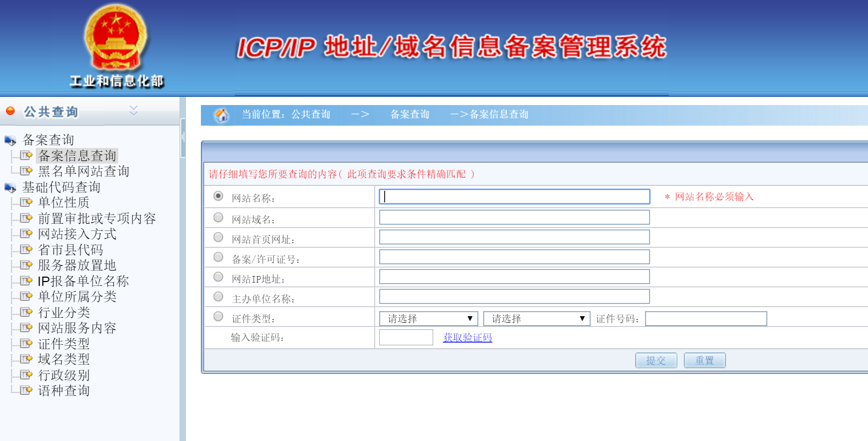Focus the 输入验证码 captcha field
Image resolution: width=868 pixels, height=441 pixels.
click(406, 338)
